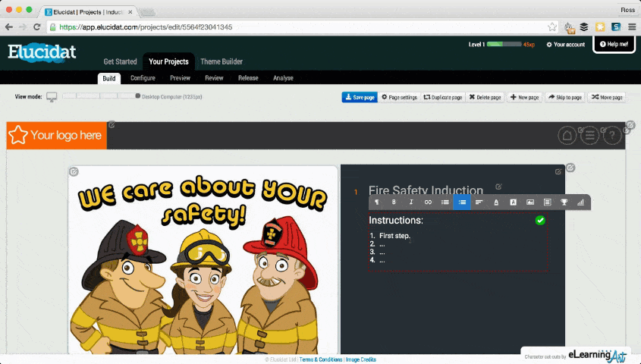The image size is (641, 364).
Task: Toggle italic formatting in the text toolbar
Action: [x=411, y=202]
